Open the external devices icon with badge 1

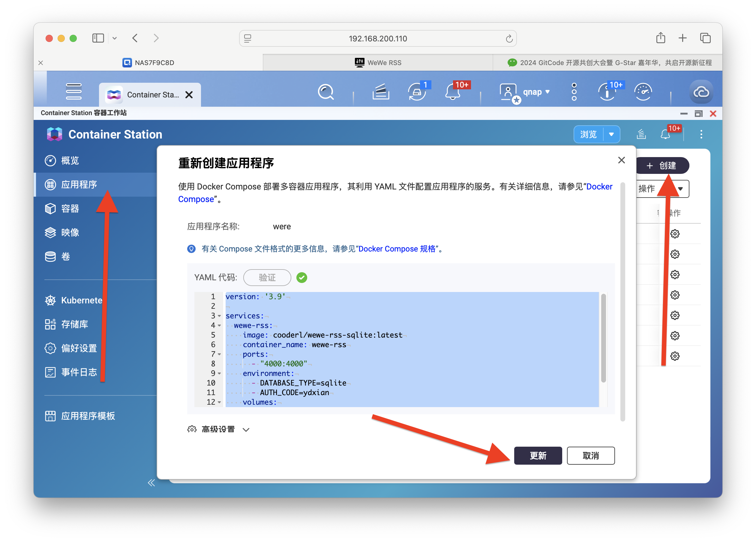pyautogui.click(x=417, y=92)
